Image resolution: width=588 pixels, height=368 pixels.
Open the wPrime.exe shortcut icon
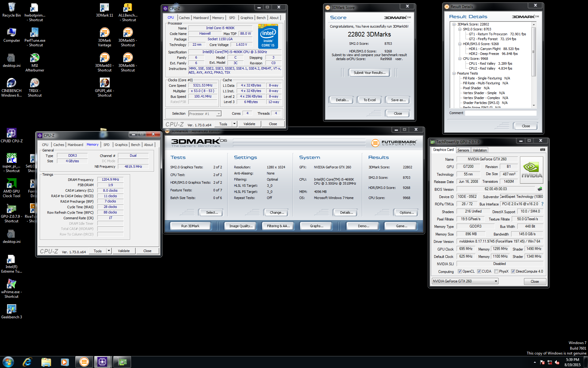pos(11,289)
